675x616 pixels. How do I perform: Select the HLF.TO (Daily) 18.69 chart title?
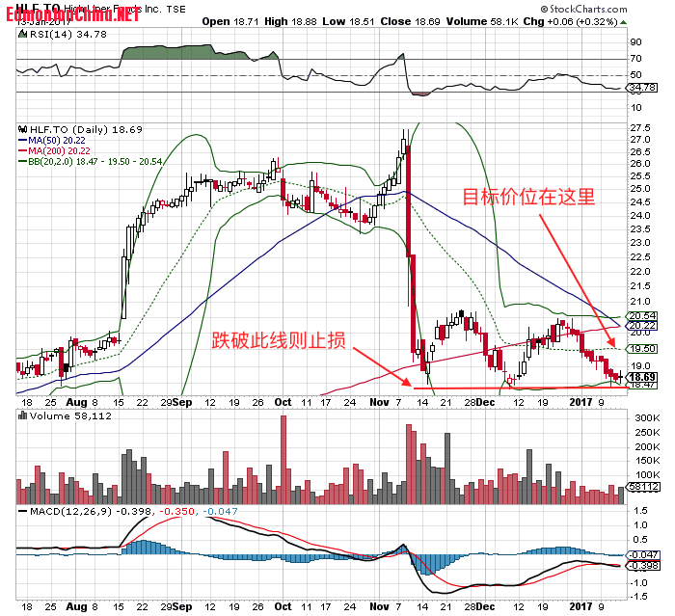pyautogui.click(x=86, y=129)
